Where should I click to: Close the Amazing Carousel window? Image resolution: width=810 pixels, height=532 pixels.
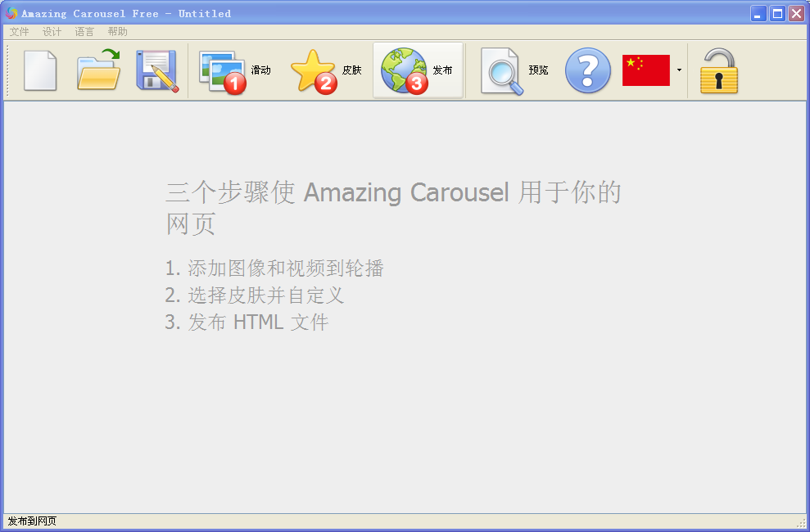(x=797, y=13)
